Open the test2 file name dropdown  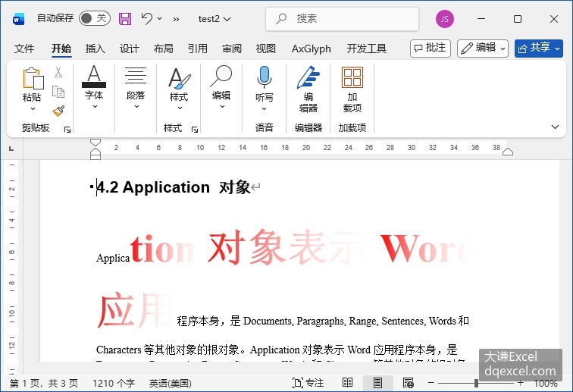click(x=214, y=19)
